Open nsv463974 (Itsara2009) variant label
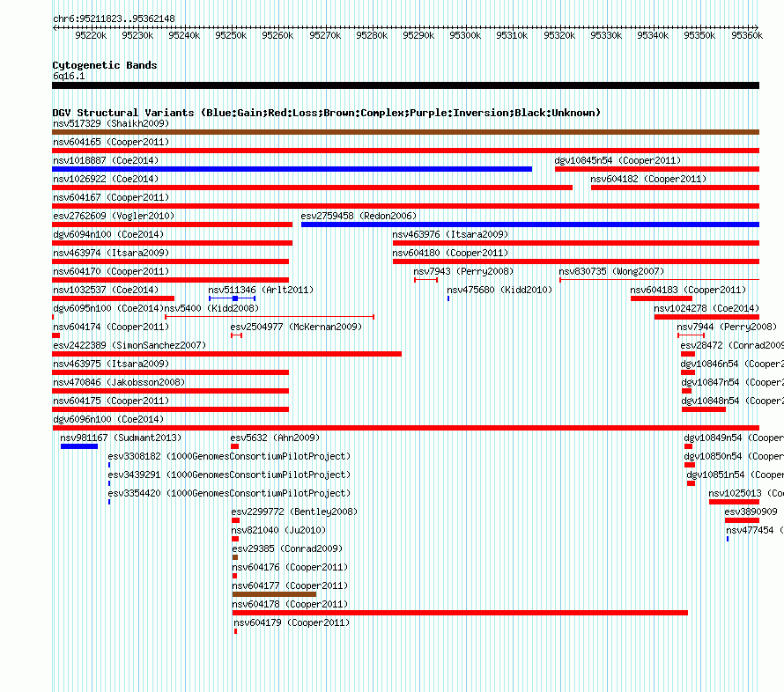784x692 pixels. 111,253
